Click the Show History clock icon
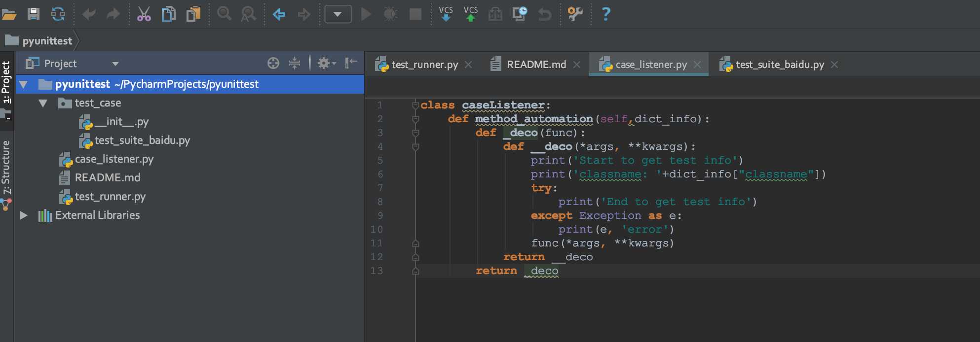The height and width of the screenshot is (342, 980). coord(520,14)
